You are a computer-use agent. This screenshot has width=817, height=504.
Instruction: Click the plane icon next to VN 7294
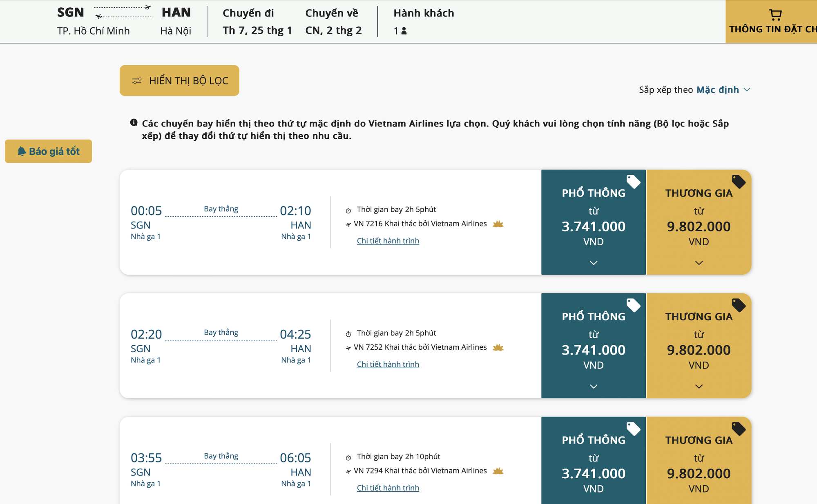pos(348,471)
